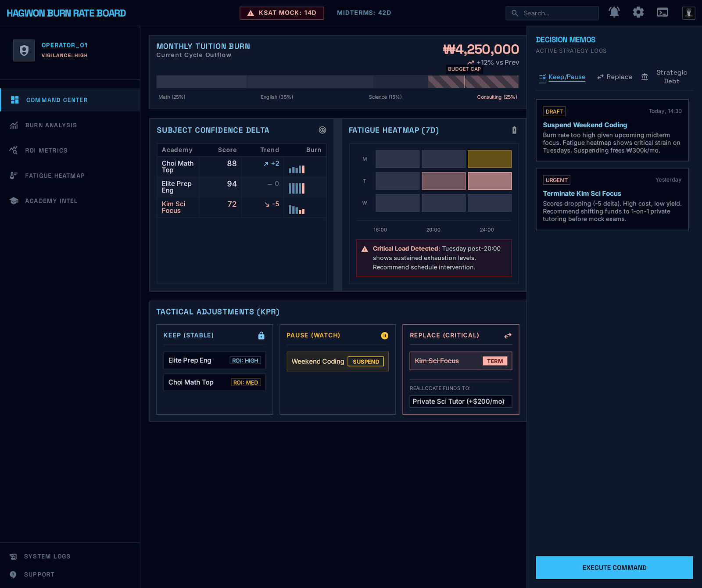Open Burn Analysis from the sidebar

(51, 125)
